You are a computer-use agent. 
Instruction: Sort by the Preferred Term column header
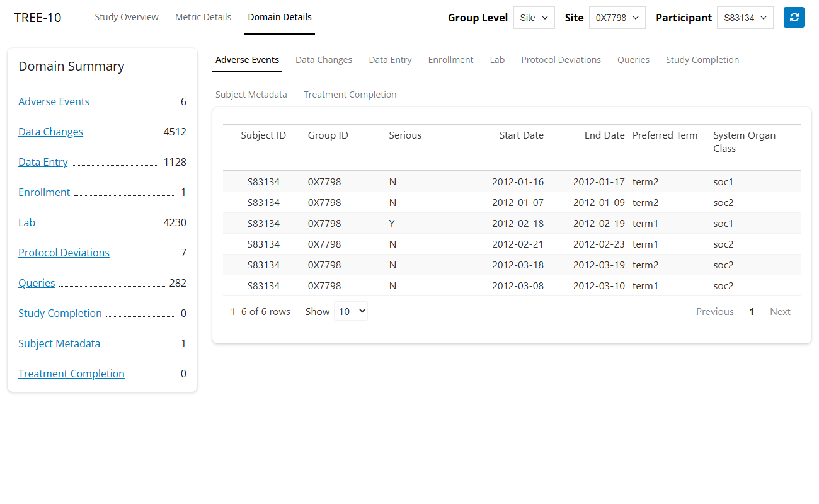(665, 135)
